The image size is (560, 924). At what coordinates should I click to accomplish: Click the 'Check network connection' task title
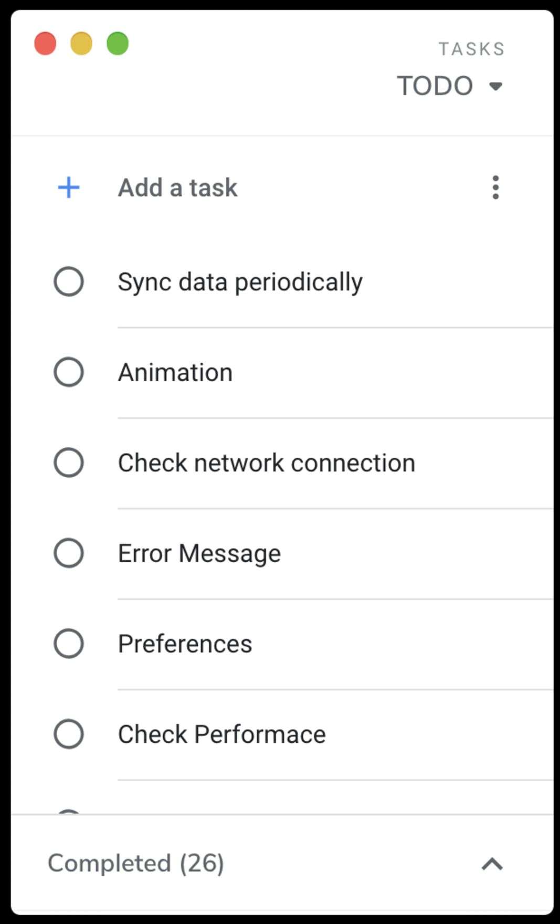tap(266, 463)
